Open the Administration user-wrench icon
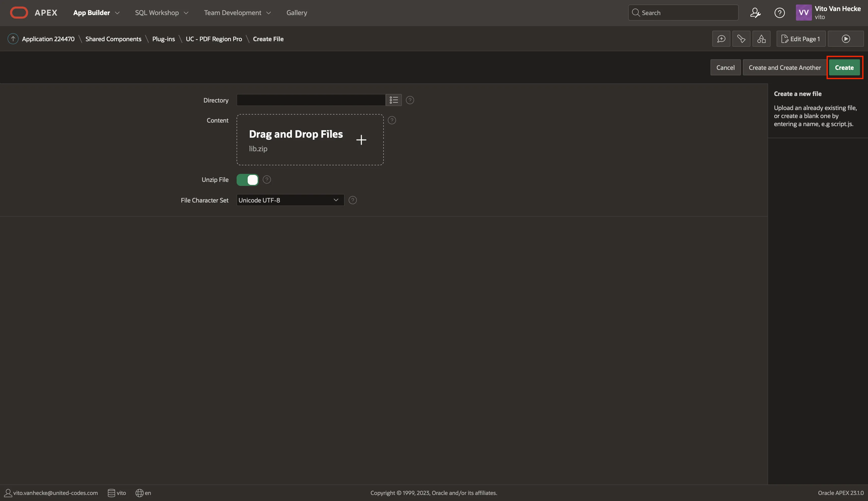The image size is (868, 501). click(755, 13)
